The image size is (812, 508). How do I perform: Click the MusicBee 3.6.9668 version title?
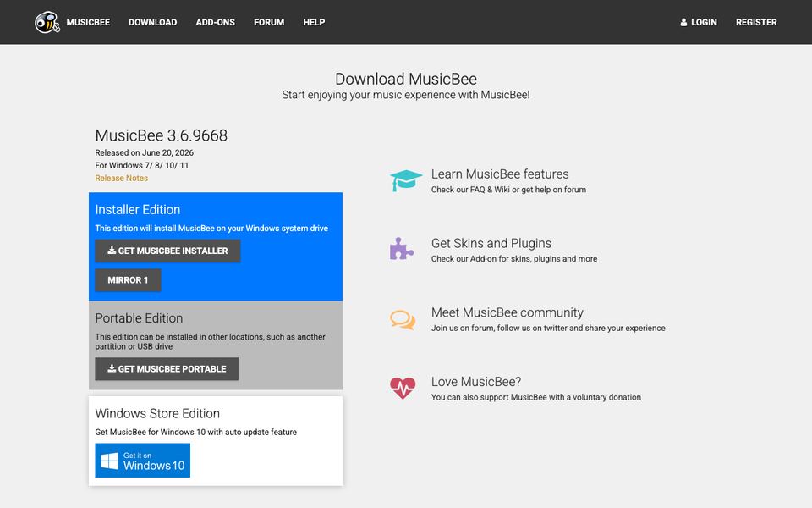coord(161,135)
